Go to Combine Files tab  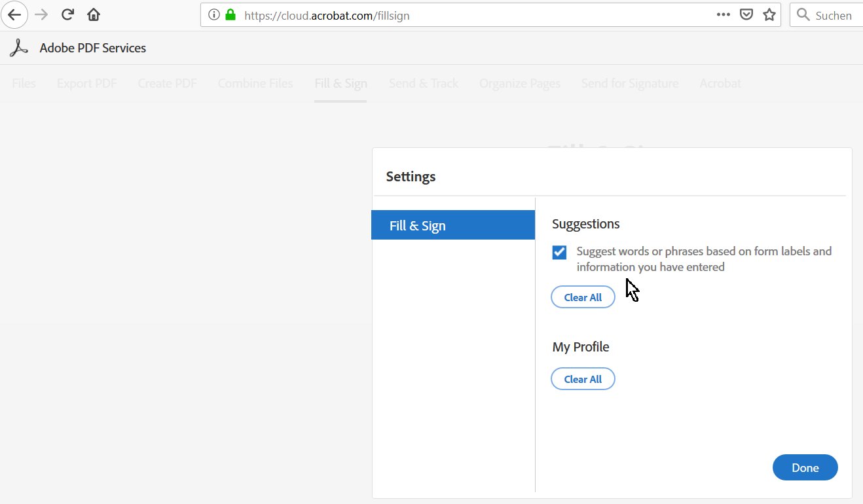(x=255, y=83)
